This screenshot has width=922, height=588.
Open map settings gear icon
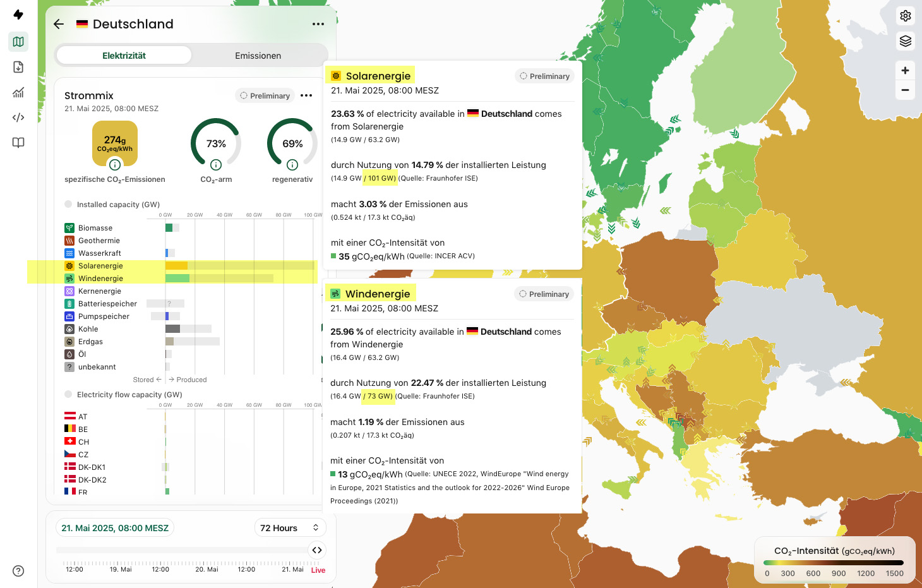tap(905, 16)
